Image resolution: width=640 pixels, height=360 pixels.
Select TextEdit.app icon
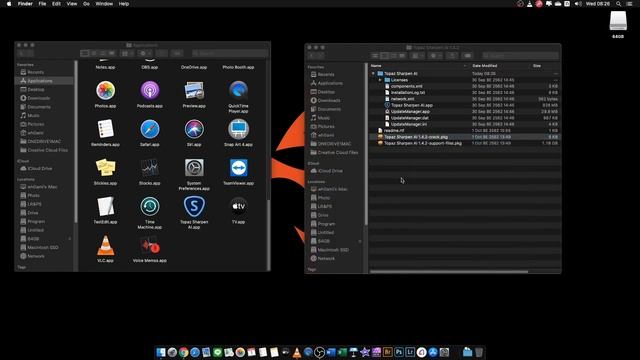pos(105,207)
